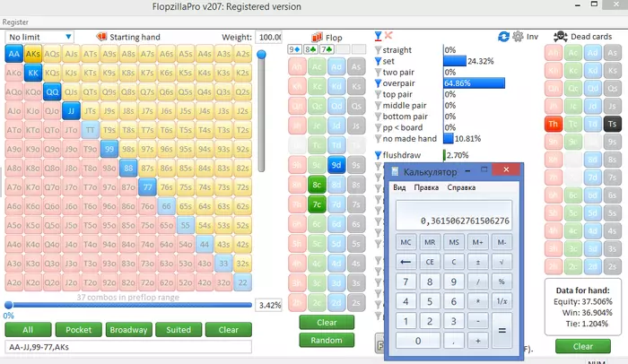Click the Inv label next to gear

532,37
